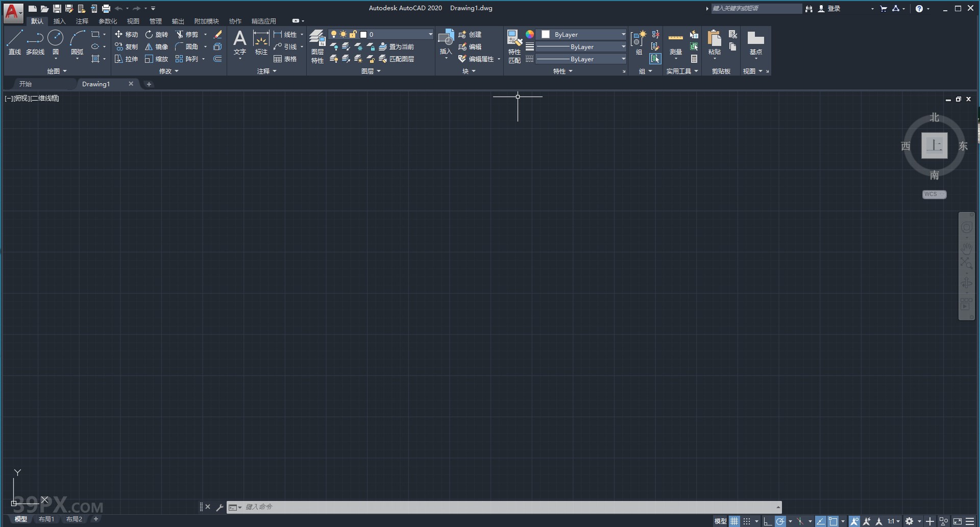Click the Offset tool icon
The width and height of the screenshot is (980, 527).
coord(217,59)
